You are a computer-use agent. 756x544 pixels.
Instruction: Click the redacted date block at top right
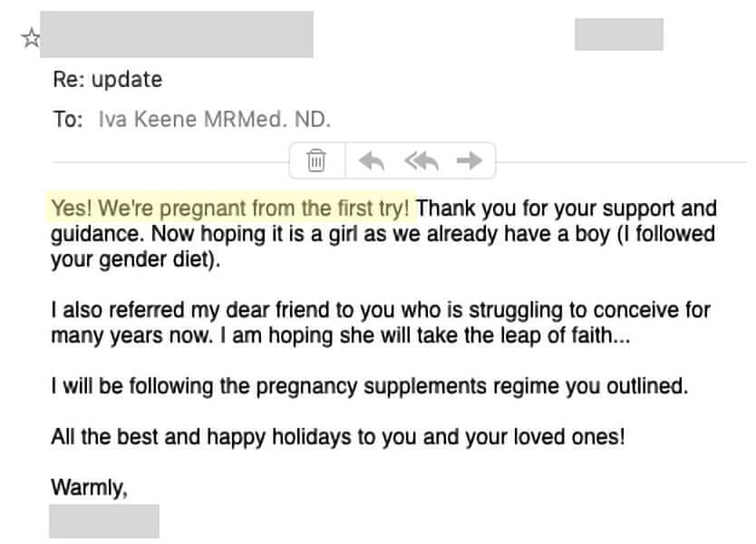coord(619,34)
